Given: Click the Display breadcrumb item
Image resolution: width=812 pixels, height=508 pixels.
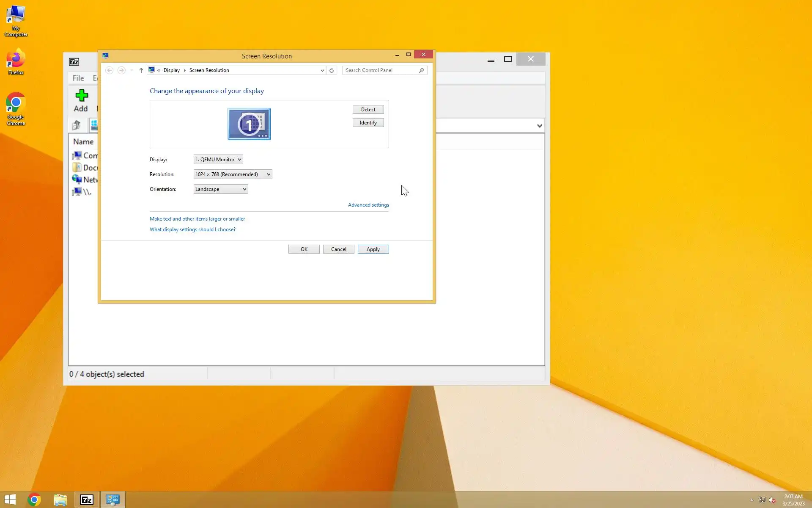Looking at the screenshot, I should [x=171, y=70].
